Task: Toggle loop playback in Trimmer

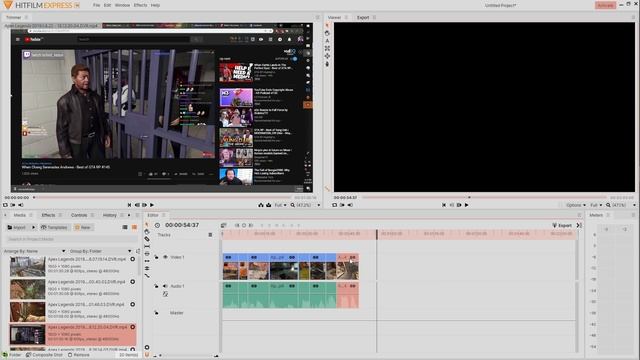Action: tap(5, 205)
